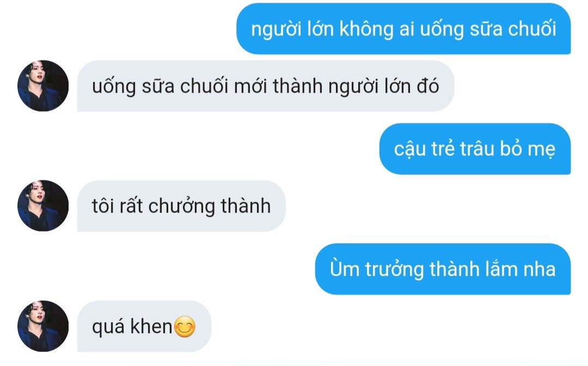This screenshot has height=366, width=588.
Task: Open profile picture beside 'quá khen' message
Action: pyautogui.click(x=43, y=326)
